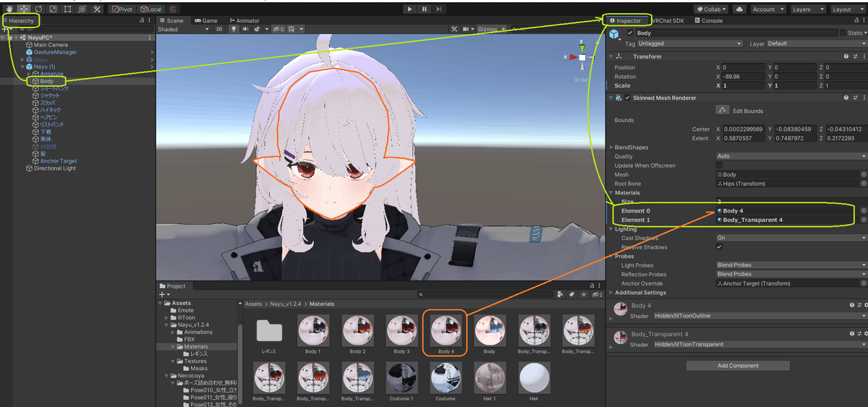Click the scene orientation gizmo center cube
Image resolution: width=868 pixels, height=407 pixels.
[x=582, y=57]
